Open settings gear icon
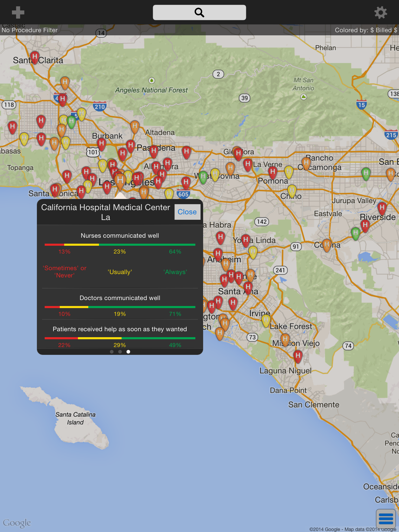This screenshot has width=399, height=532. 381,12
